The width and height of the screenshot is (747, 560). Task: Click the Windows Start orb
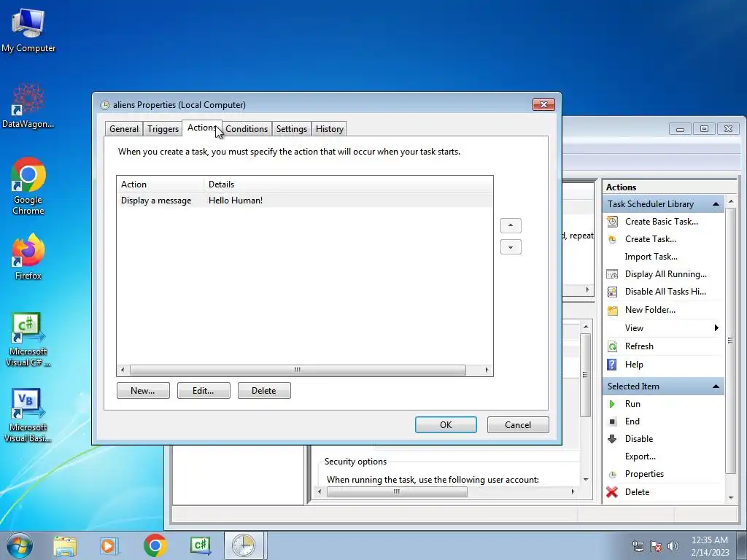[x=20, y=545]
